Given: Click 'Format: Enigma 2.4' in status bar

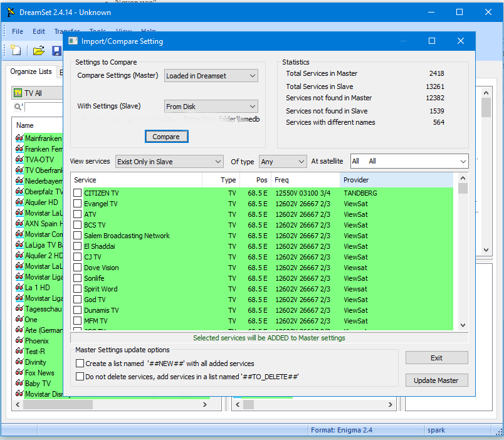Looking at the screenshot, I should point(342,430).
